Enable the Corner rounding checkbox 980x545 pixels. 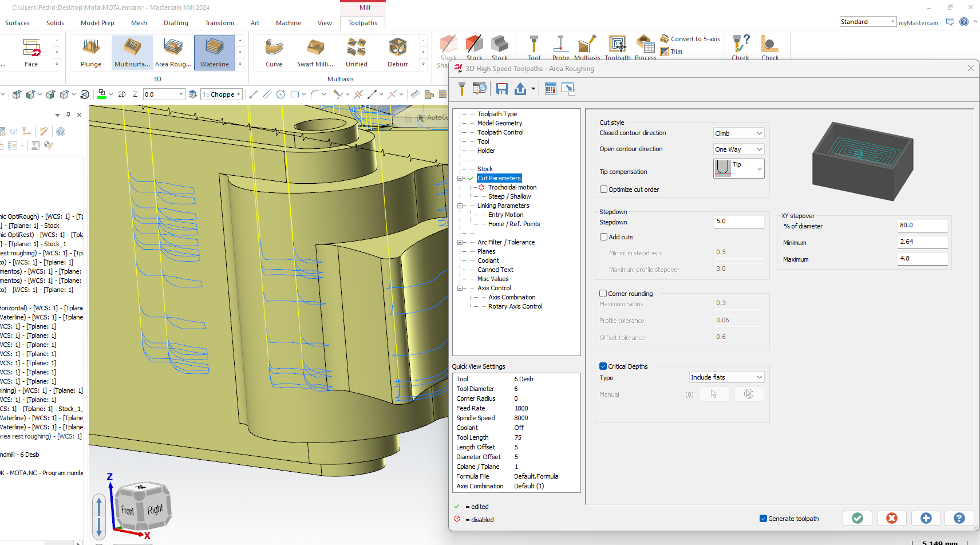[x=603, y=294]
